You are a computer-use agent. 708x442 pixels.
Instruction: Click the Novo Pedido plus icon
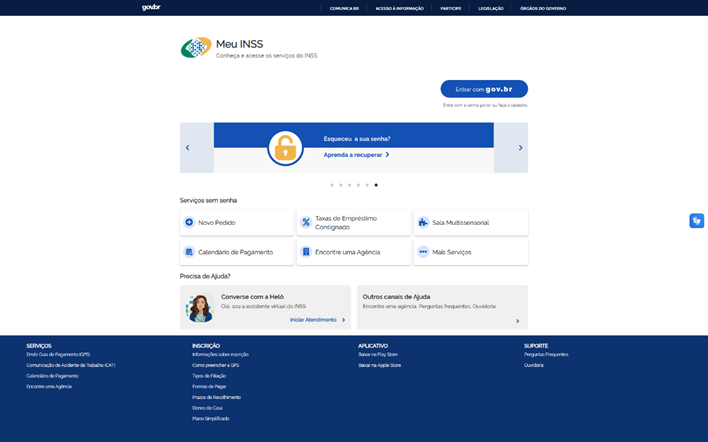(189, 222)
